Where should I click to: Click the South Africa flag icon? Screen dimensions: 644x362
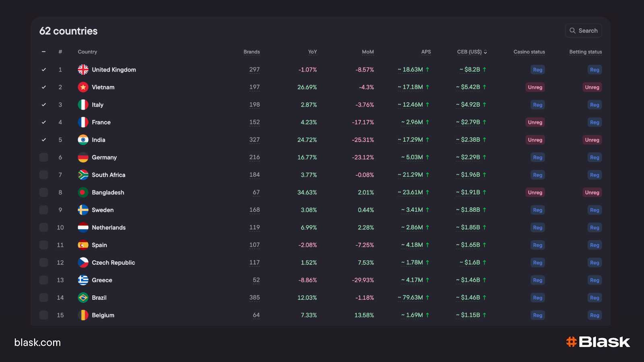pyautogui.click(x=83, y=175)
